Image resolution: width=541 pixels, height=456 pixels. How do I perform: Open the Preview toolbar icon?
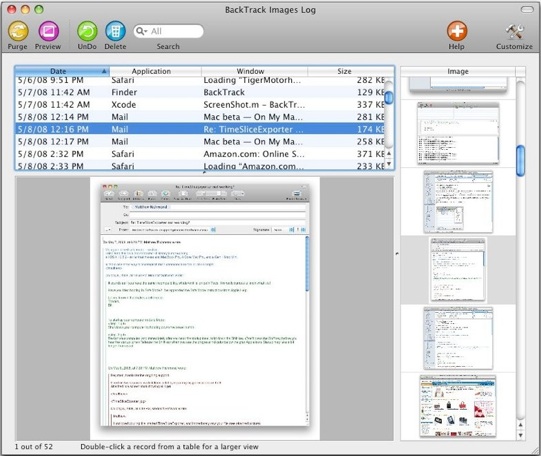(x=49, y=31)
